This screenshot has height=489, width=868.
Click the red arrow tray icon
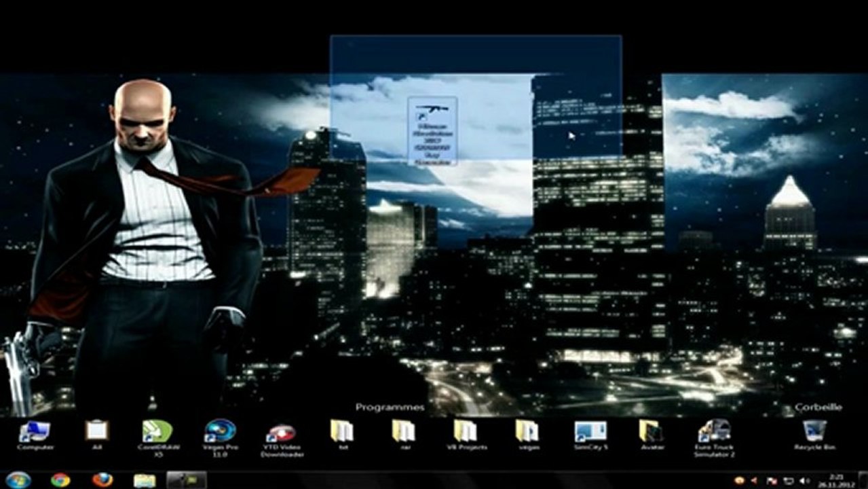[754, 481]
